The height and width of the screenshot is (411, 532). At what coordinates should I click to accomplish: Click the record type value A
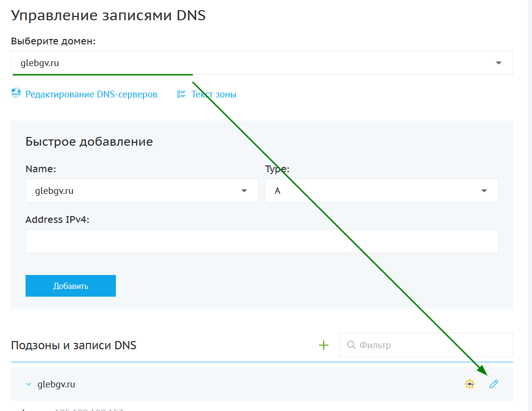pos(278,191)
